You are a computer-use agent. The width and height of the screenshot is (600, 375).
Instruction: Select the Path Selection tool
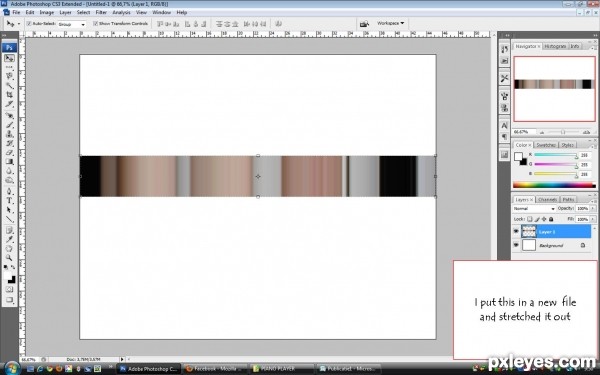pos(9,210)
